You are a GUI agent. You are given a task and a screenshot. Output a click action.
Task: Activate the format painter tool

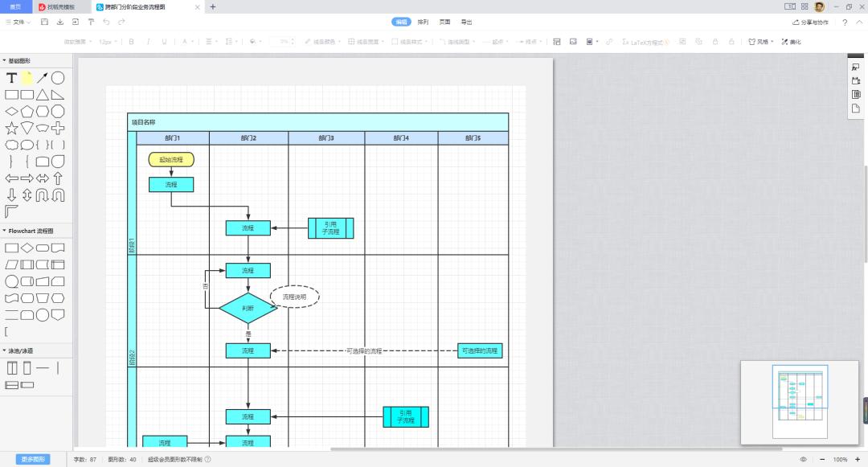point(92,23)
